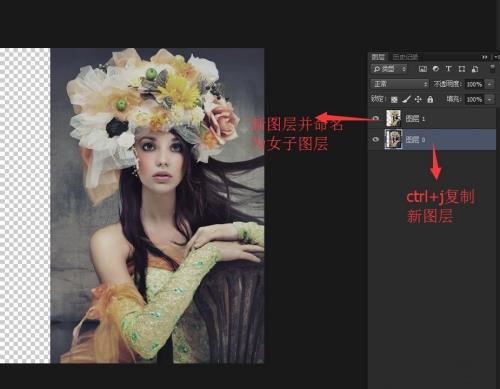Image resolution: width=500 pixels, height=389 pixels.
Task: Open the fill slider arrow
Action: point(490,99)
